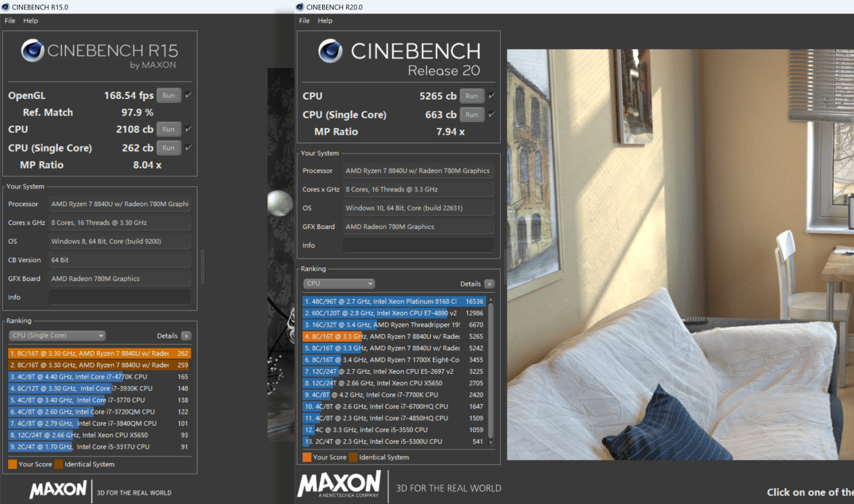Open the File menu in Cinebench R15

point(10,21)
